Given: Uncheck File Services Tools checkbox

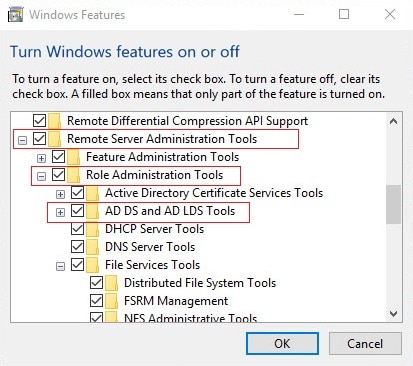Looking at the screenshot, I should click(77, 264).
